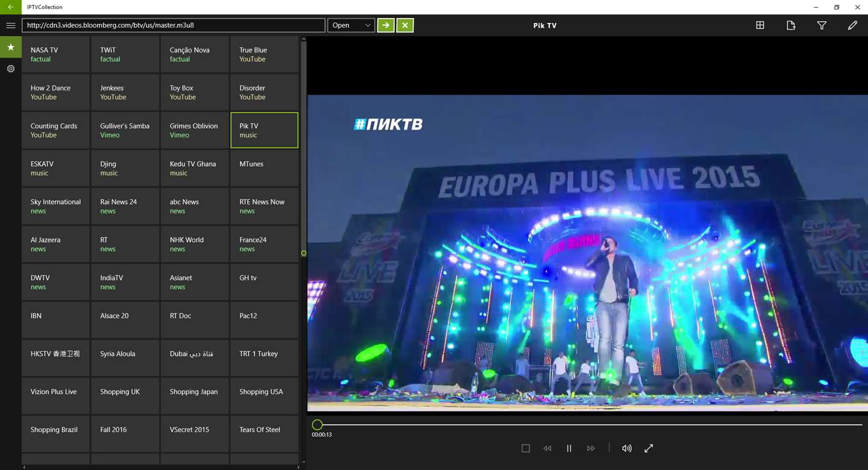Pause the playing video

click(x=569, y=448)
